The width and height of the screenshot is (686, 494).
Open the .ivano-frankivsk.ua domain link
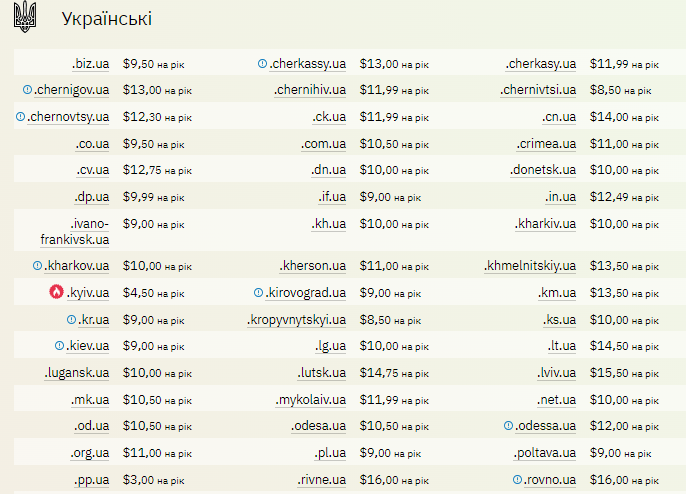[75, 231]
